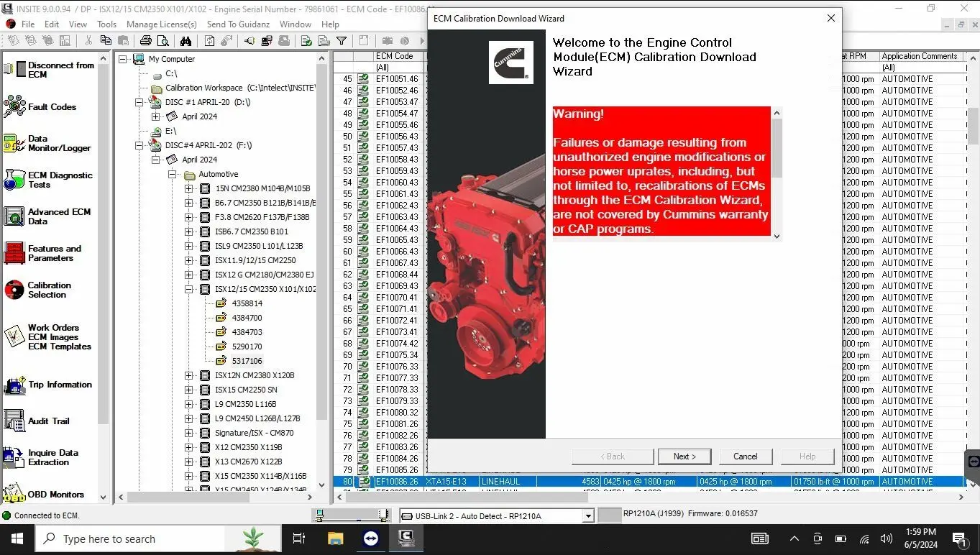Click the Cut scissors toolbar icon
980x555 pixels.
[x=88, y=41]
